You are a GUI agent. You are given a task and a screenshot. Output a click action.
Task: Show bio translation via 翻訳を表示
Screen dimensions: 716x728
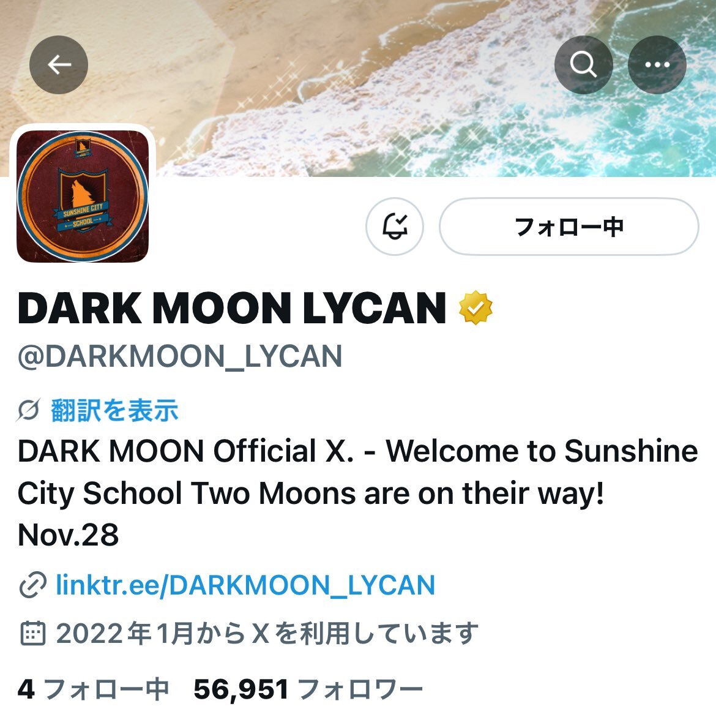114,410
